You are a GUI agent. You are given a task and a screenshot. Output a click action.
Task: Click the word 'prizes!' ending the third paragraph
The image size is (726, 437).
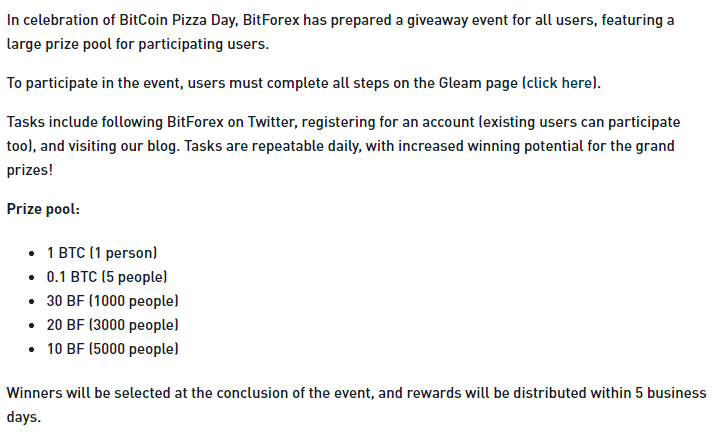point(30,170)
